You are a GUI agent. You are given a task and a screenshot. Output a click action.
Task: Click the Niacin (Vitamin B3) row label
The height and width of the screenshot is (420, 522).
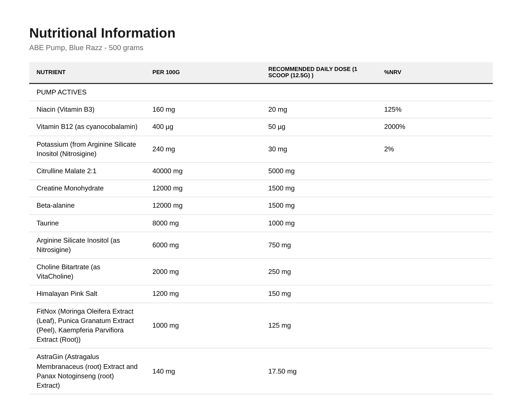(x=66, y=110)
